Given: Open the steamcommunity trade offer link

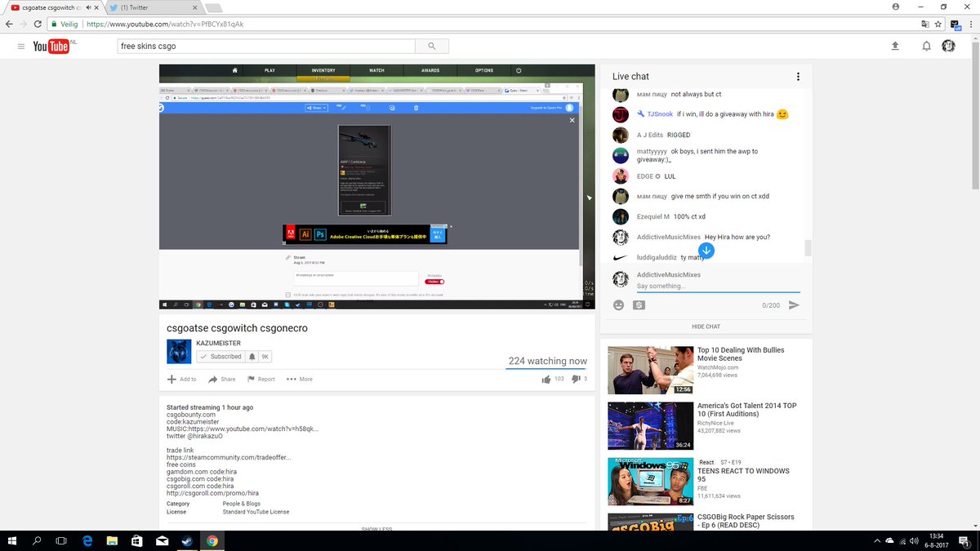Looking at the screenshot, I should pos(229,457).
